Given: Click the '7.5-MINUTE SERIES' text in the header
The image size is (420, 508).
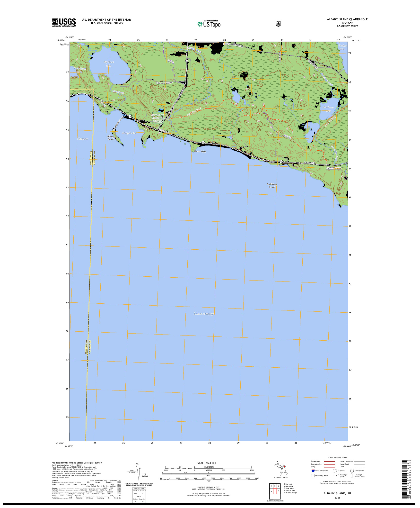Looking at the screenshot, I should coord(347,26).
